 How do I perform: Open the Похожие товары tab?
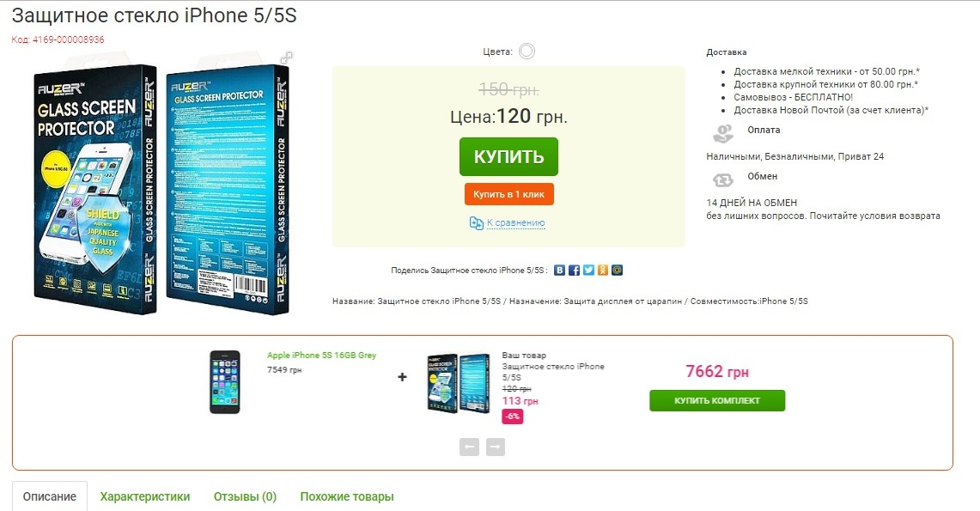(x=347, y=496)
